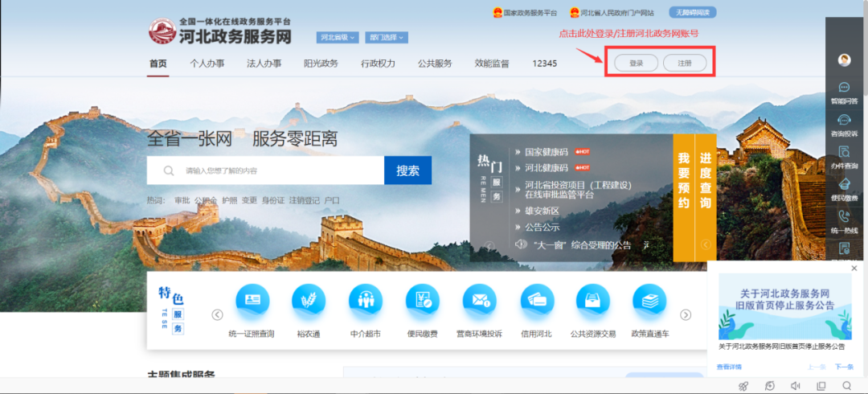Image resolution: width=868 pixels, height=394 pixels.
Task: Open the 阳光政务 nav tab
Action: 321,64
